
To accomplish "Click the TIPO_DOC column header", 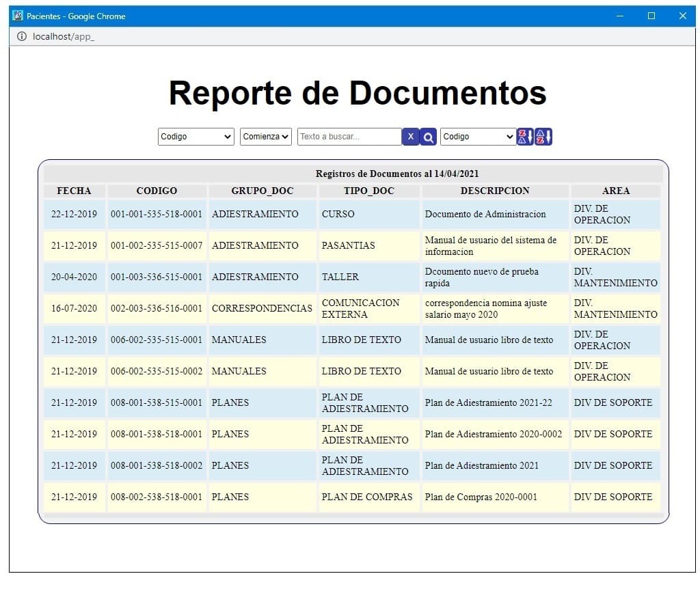I will [369, 191].
